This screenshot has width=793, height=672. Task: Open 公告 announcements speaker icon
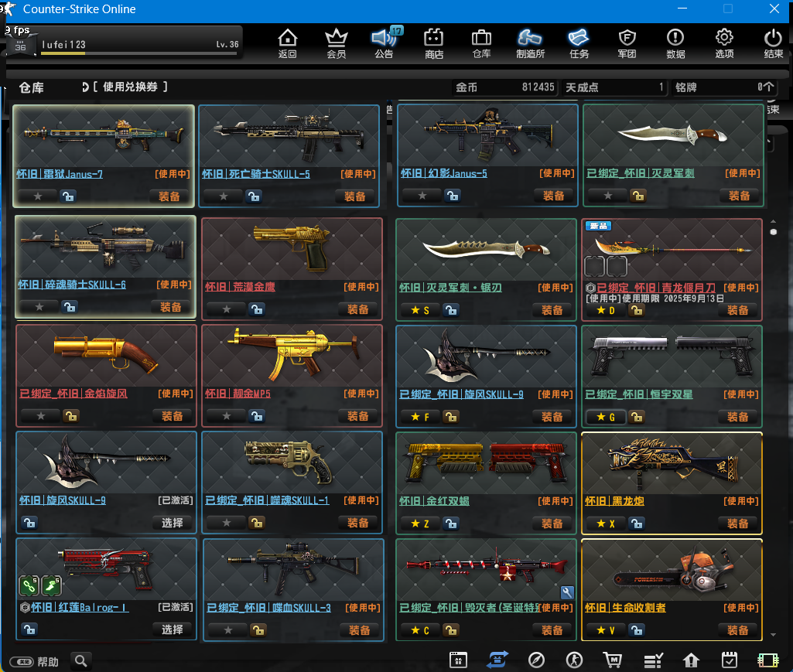pyautogui.click(x=385, y=43)
